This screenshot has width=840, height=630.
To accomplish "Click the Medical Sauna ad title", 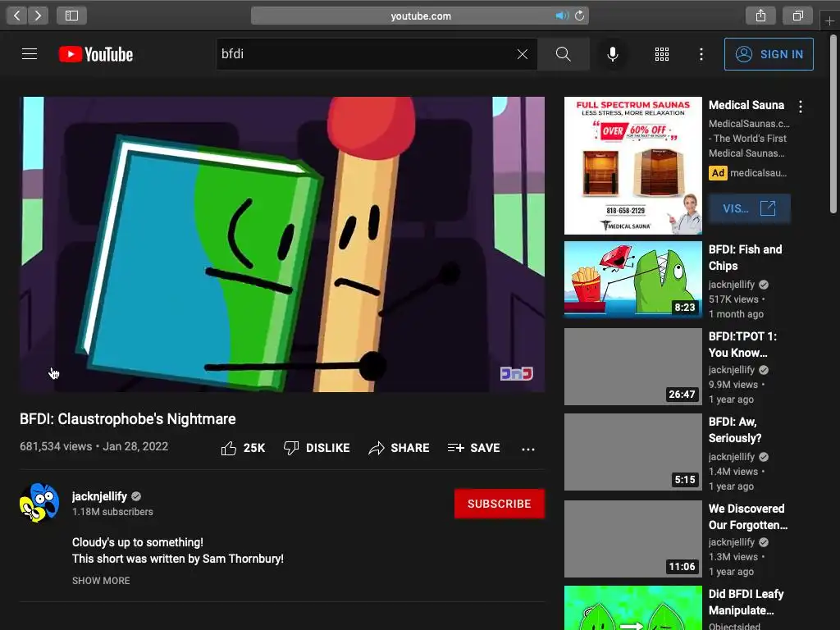I will tap(746, 105).
